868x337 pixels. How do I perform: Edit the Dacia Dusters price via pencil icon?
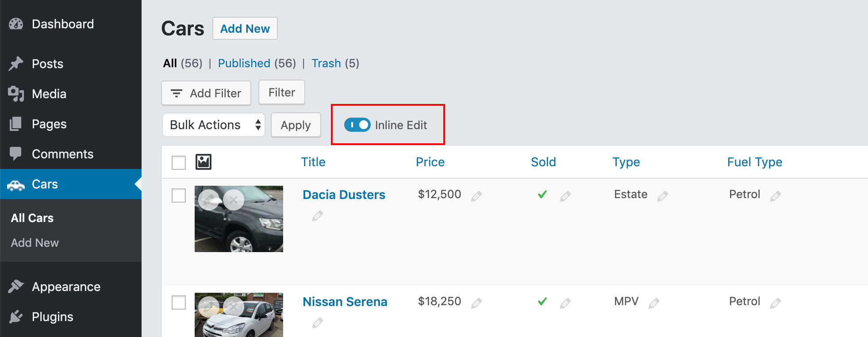coord(477,195)
